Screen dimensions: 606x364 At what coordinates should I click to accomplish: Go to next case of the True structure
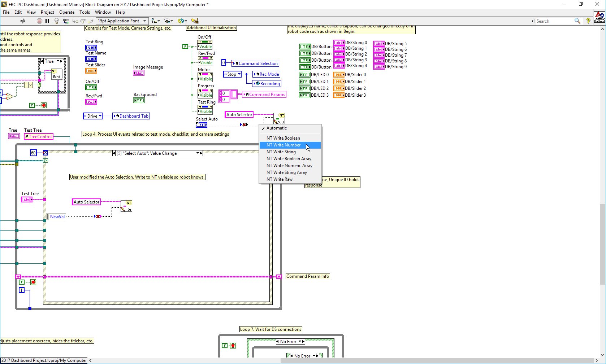(62, 61)
